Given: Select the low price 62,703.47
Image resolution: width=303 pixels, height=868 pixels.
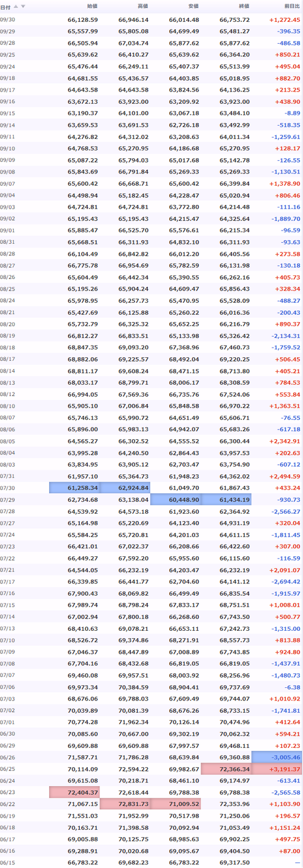Looking at the screenshot, I should [184, 464].
